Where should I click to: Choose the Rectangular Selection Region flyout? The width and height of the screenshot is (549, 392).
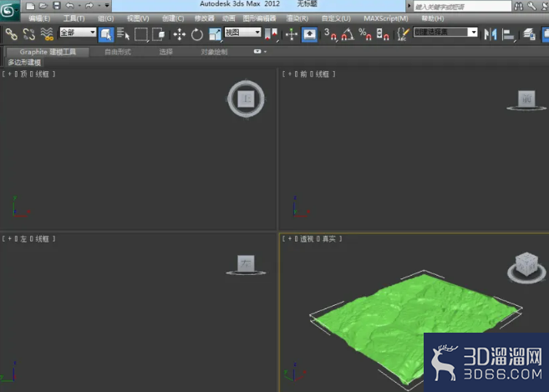click(141, 34)
